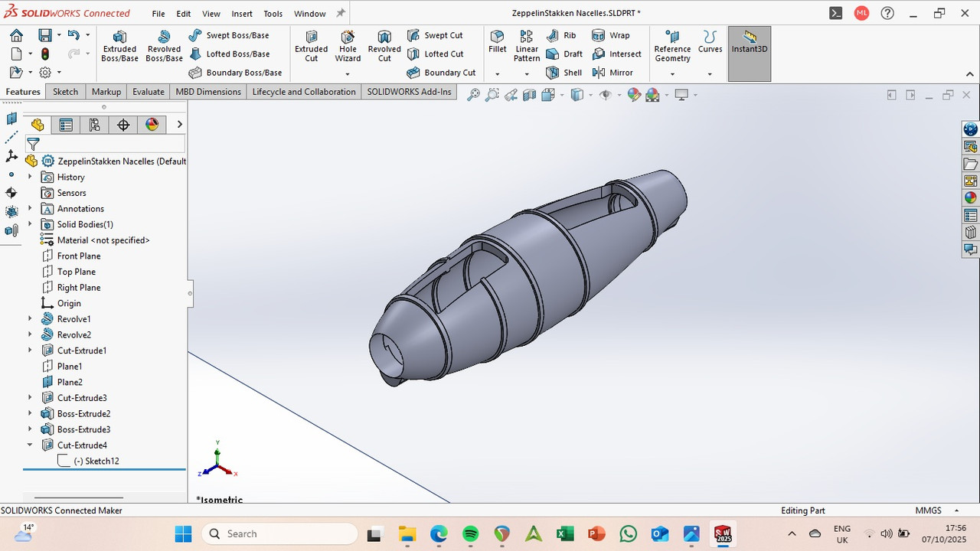Image resolution: width=980 pixels, height=551 pixels.
Task: Open the Hole Wizard dropdown arrow
Action: pyautogui.click(x=348, y=74)
